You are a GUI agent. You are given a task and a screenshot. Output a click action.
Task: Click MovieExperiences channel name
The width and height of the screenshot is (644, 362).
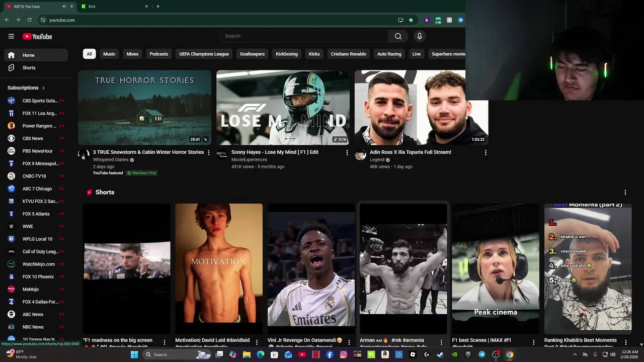pyautogui.click(x=249, y=160)
